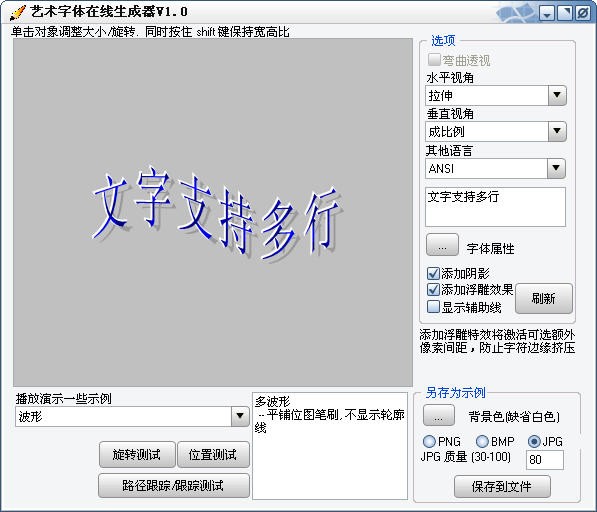The height and width of the screenshot is (512, 597).
Task: Click the 文字支持多行 text input box
Action: click(495, 207)
